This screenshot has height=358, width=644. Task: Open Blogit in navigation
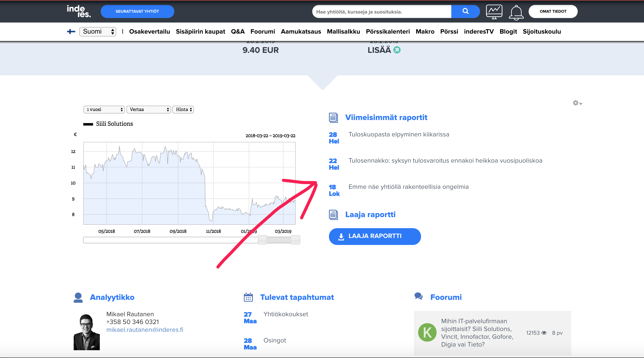click(x=508, y=32)
